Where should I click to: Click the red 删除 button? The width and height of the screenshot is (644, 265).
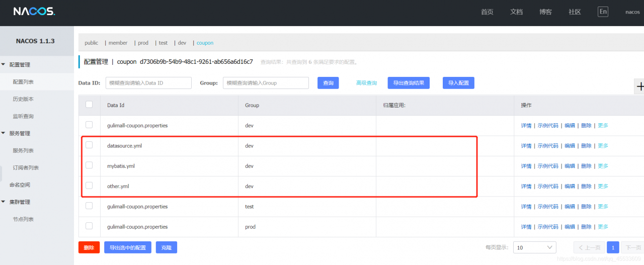point(89,247)
